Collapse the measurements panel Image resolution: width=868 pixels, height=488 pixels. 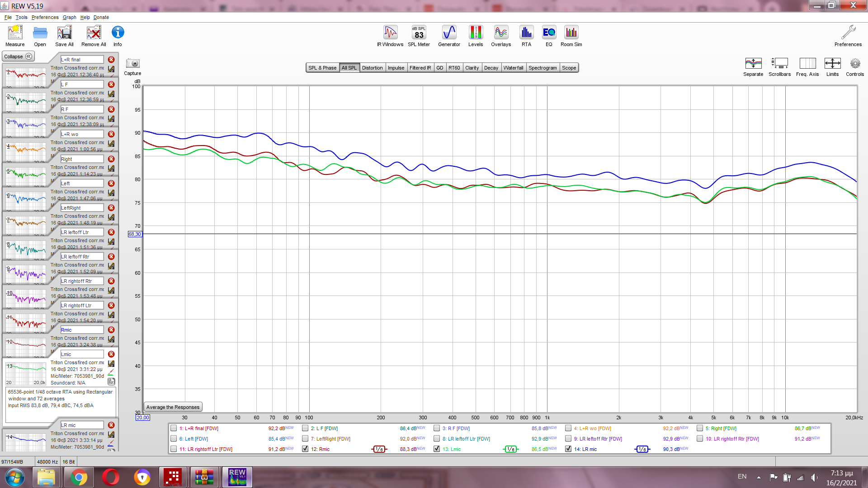[x=18, y=56]
